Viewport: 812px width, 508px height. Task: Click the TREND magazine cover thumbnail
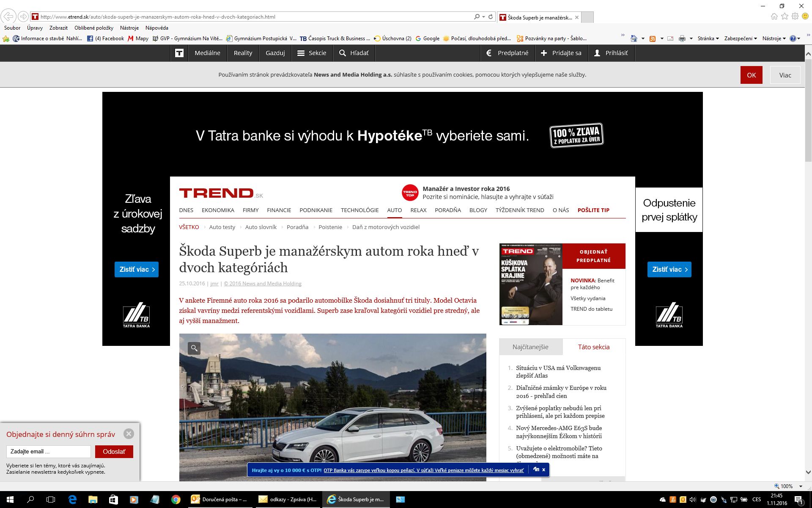pos(531,284)
